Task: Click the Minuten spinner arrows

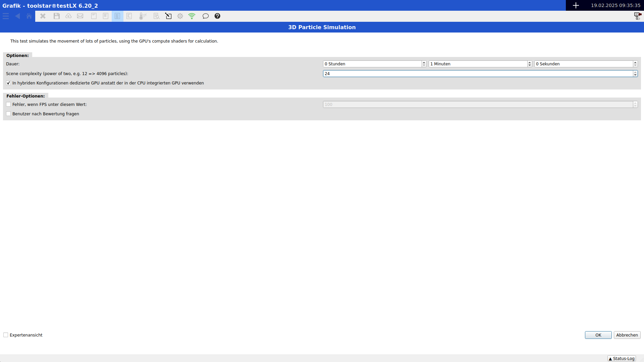Action: 530,64
